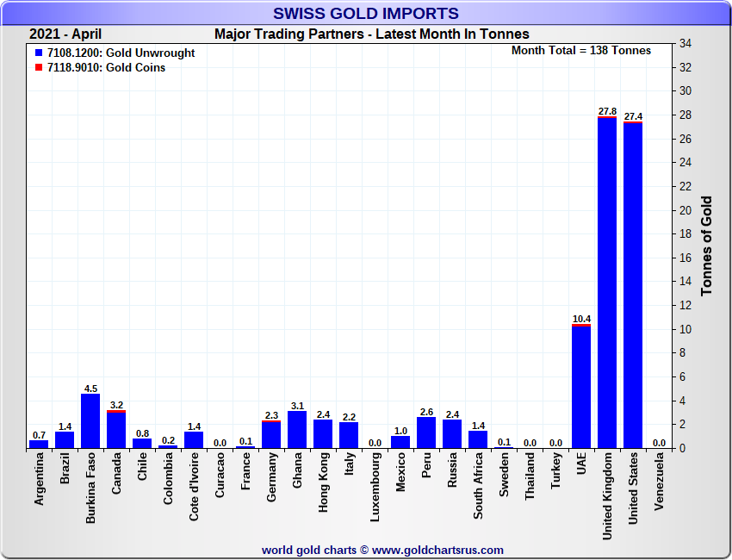Click the United States bar
Screen dimensions: 732x560
633,284
